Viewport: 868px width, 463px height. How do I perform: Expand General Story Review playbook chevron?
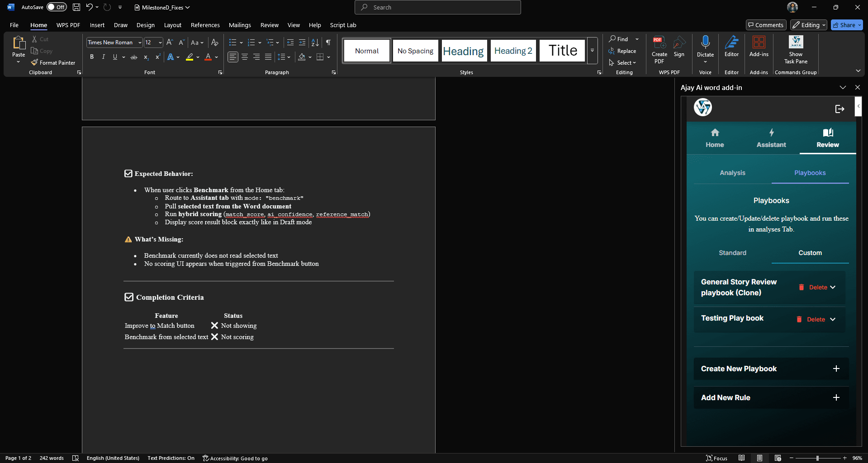click(x=833, y=287)
